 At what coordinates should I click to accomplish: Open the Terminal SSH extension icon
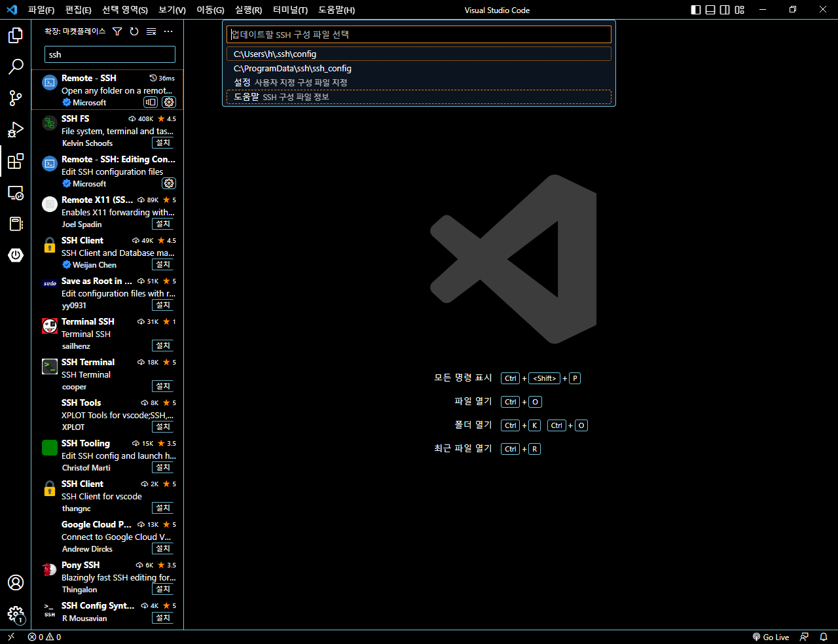(x=50, y=326)
